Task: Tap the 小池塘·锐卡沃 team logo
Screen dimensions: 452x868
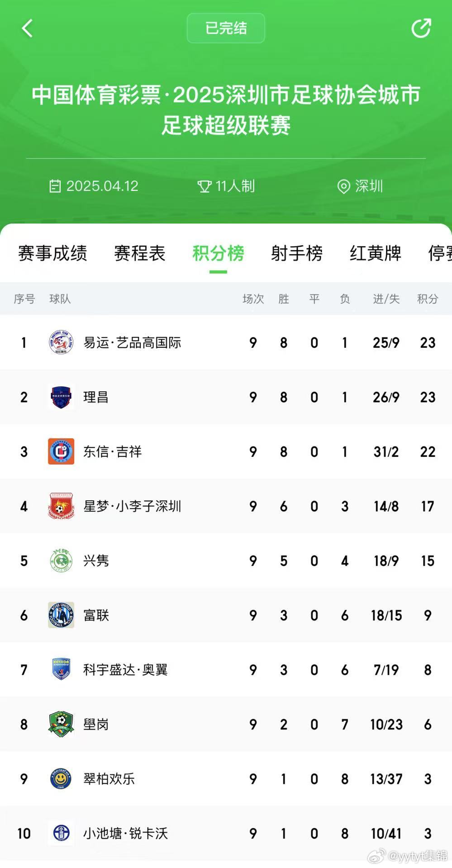Action: coord(61,833)
